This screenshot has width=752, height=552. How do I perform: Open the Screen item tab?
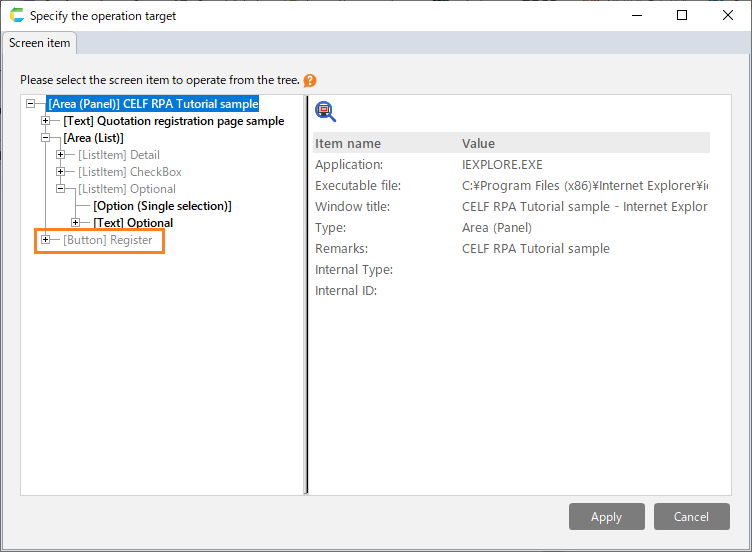click(40, 43)
